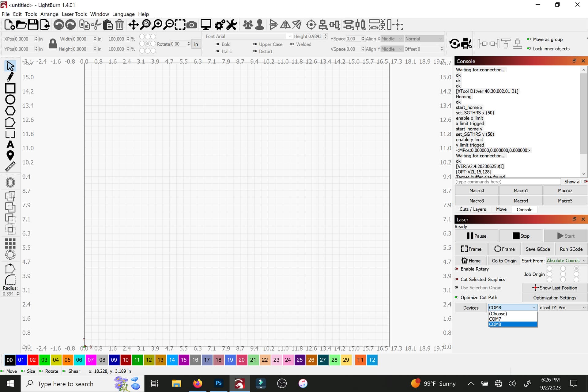Toggle the aspect ratio lock icon
The height and width of the screenshot is (392, 588).
click(x=53, y=44)
